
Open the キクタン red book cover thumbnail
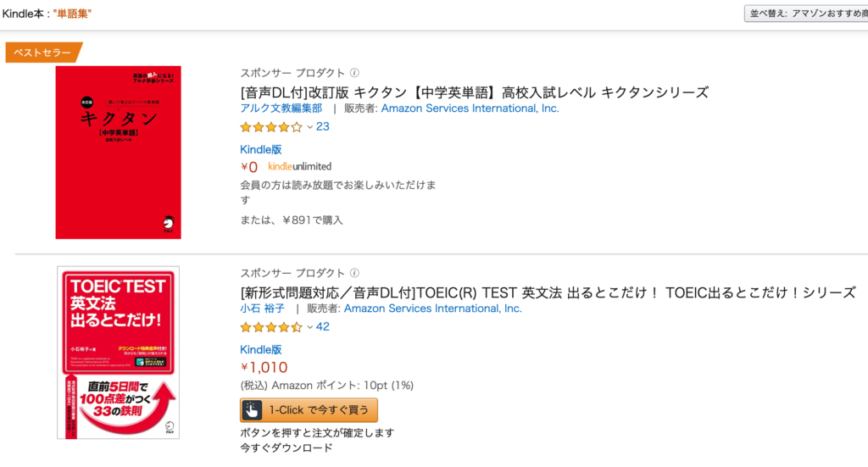coord(118,153)
